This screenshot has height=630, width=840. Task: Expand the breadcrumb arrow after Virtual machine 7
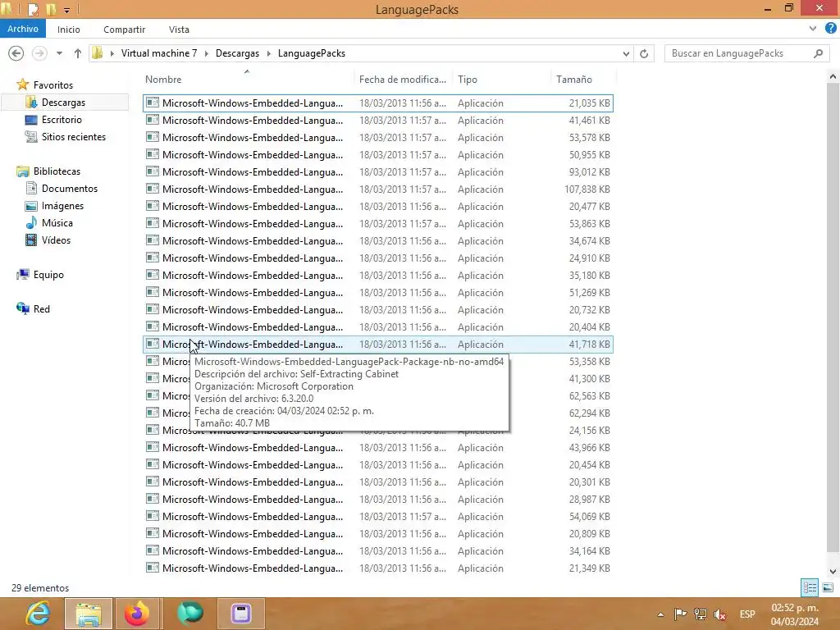(206, 53)
